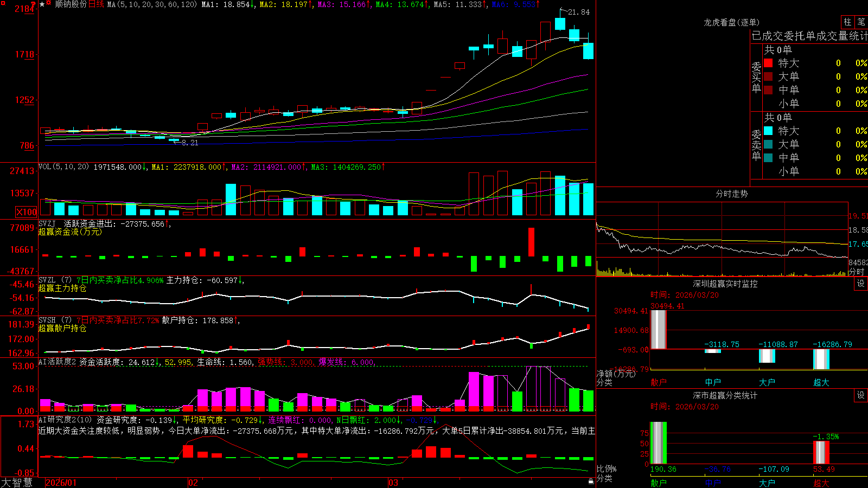Click the 时间: 2026/03/20 text in 深圳超赢实时监控
This screenshot has width=868, height=488.
point(685,295)
